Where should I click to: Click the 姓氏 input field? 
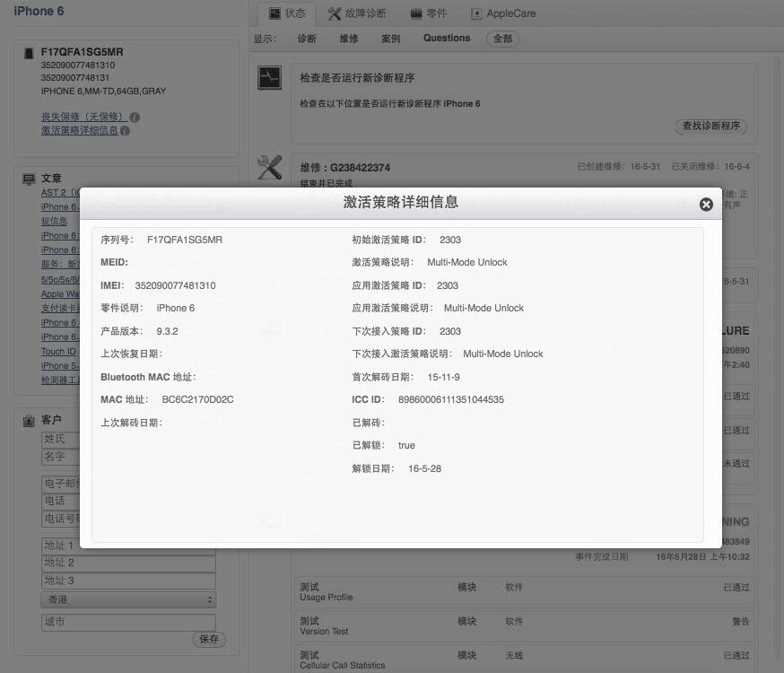click(60, 440)
